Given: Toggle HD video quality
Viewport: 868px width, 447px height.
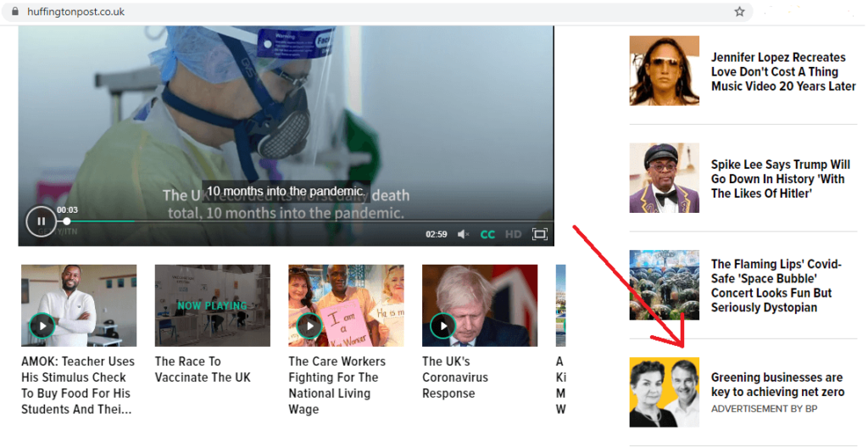Looking at the screenshot, I should [513, 234].
